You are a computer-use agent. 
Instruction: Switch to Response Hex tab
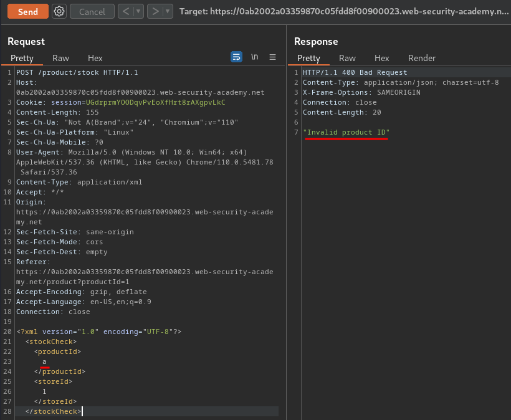(381, 58)
